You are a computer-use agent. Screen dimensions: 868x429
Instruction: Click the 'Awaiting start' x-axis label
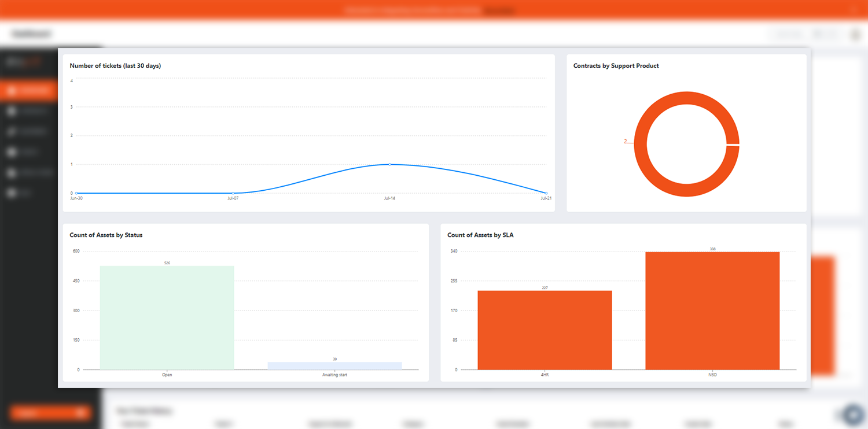click(334, 375)
